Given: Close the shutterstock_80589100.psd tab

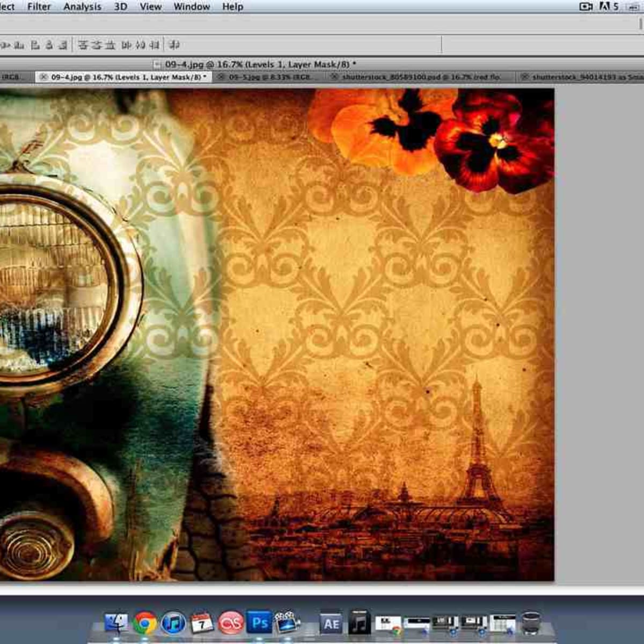Looking at the screenshot, I should pos(334,77).
